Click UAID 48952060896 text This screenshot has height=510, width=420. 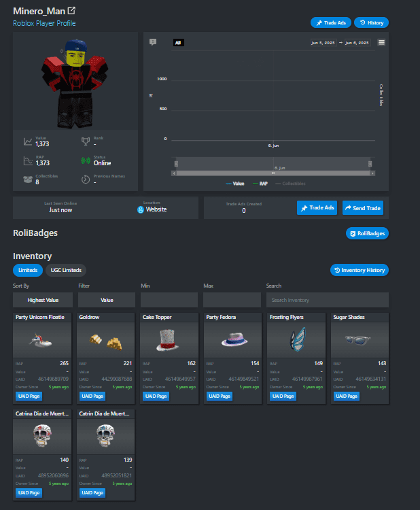[x=53, y=475]
